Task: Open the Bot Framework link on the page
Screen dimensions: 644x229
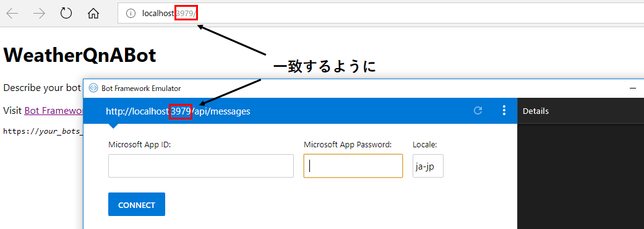Action: 54,111
